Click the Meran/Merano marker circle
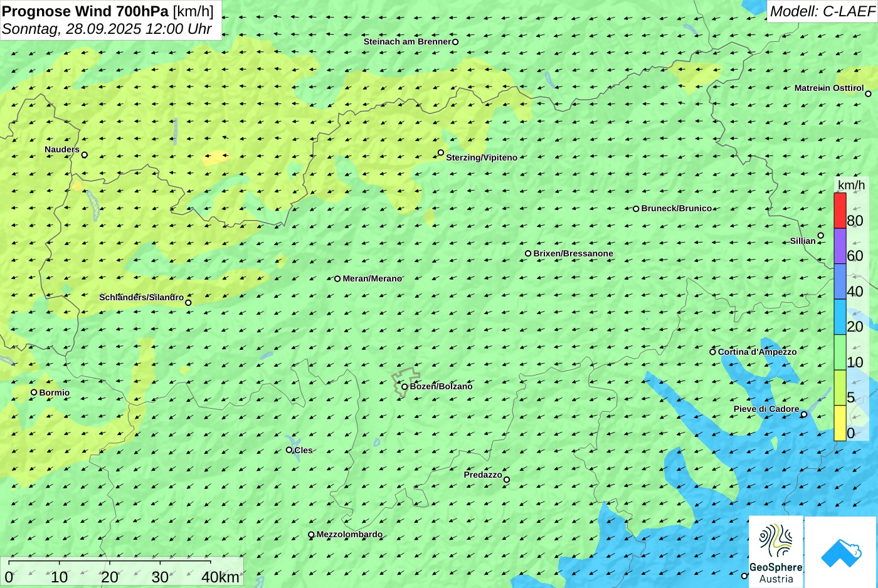Image resolution: width=878 pixels, height=588 pixels. click(337, 279)
